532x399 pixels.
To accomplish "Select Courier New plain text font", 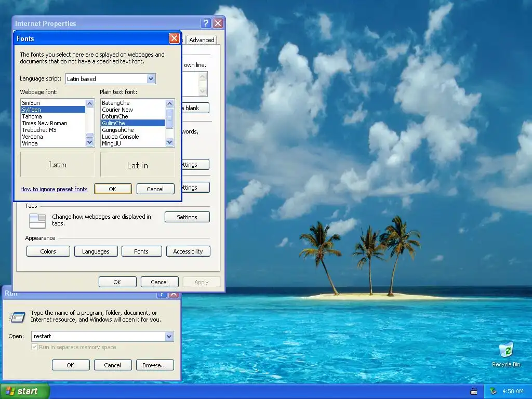I will [133, 110].
